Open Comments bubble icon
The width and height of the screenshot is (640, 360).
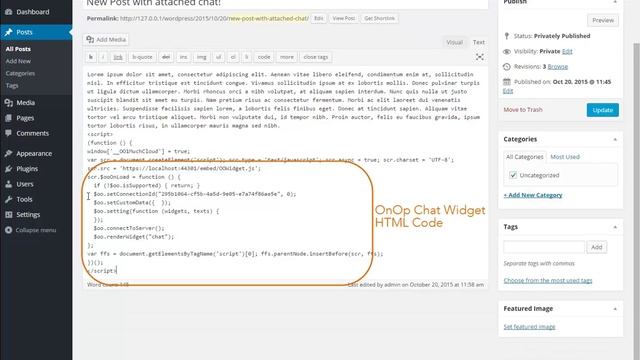pos(9,133)
